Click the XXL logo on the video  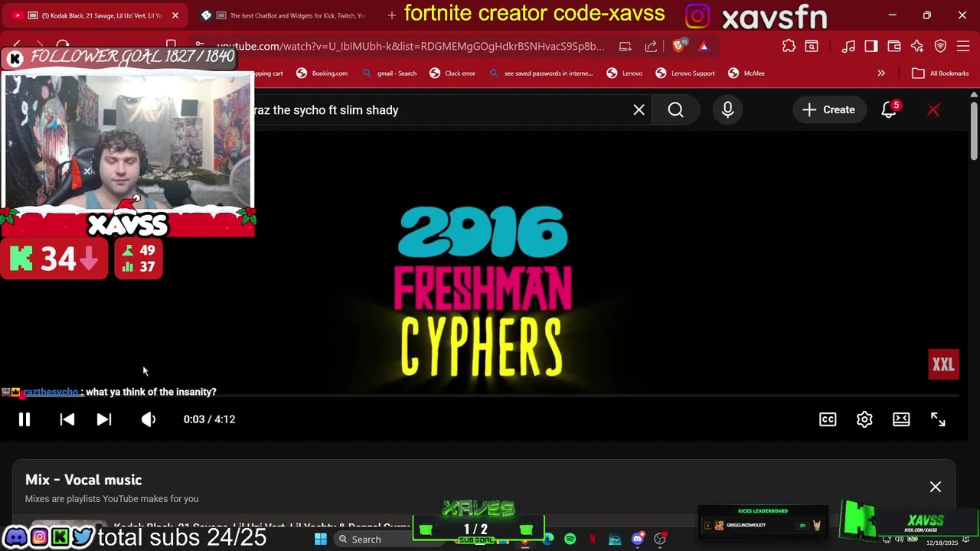tap(943, 365)
